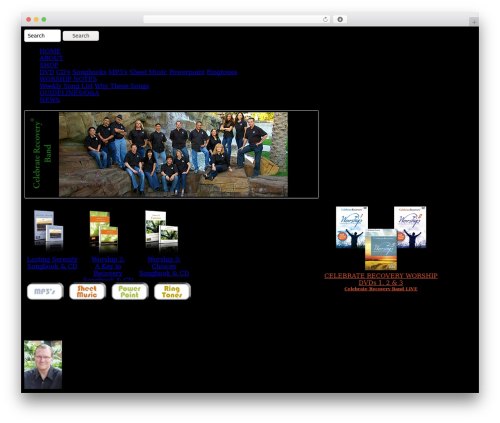Go to the DVD shop link
This screenshot has width=500, height=423.
coord(47,72)
